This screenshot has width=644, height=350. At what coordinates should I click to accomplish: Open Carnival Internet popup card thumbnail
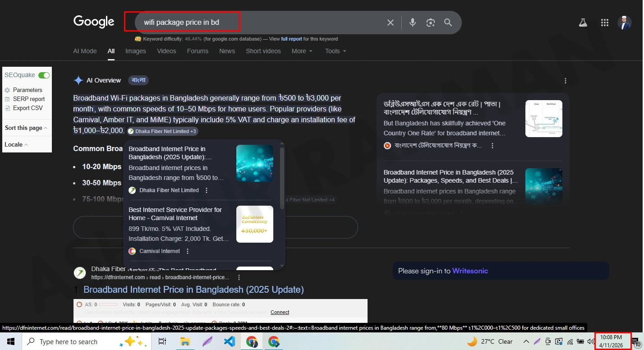click(255, 224)
